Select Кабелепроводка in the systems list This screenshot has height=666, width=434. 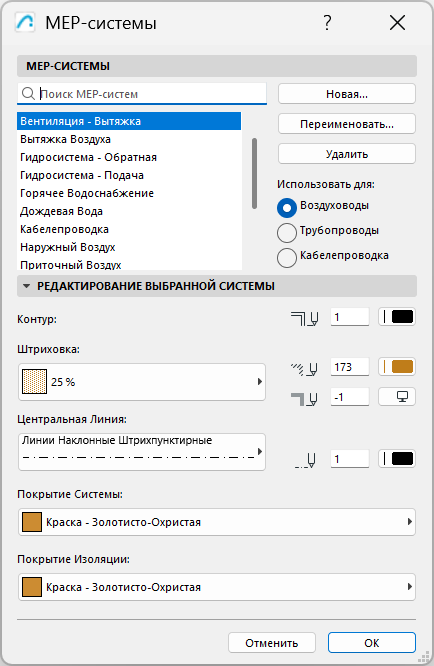click(129, 229)
